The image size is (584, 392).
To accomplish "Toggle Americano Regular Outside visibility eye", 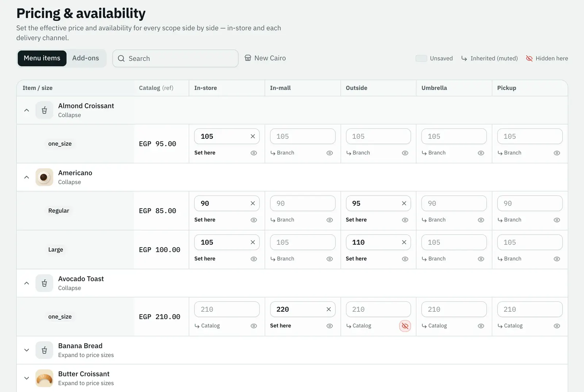I will coord(405,220).
